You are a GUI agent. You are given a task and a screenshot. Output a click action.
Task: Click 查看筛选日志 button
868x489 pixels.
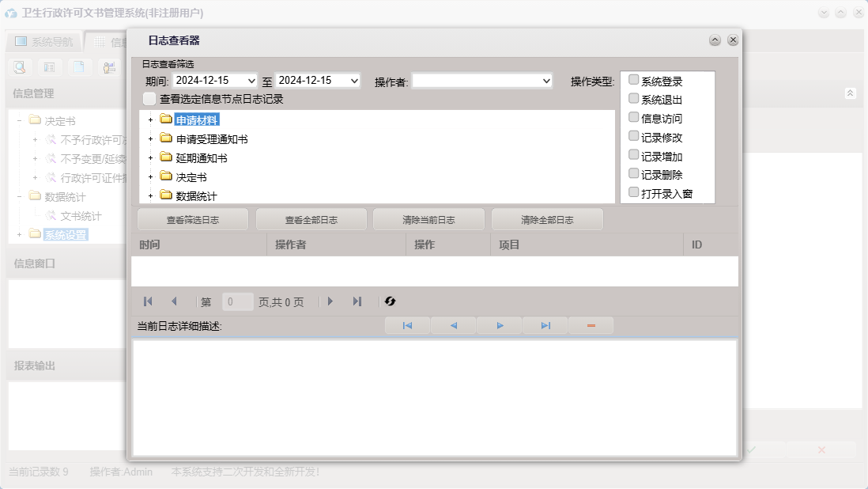pyautogui.click(x=193, y=220)
